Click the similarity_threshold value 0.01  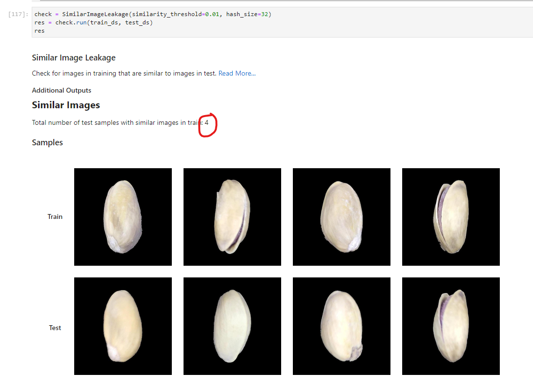[211, 14]
